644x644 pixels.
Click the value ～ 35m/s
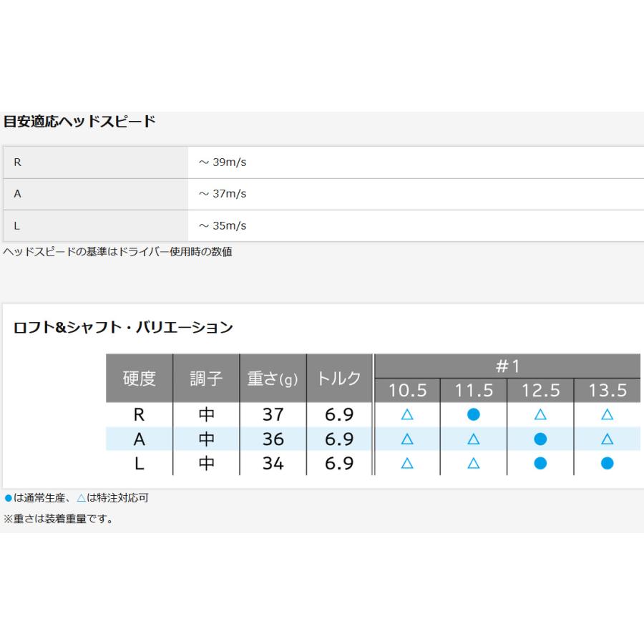(x=223, y=225)
